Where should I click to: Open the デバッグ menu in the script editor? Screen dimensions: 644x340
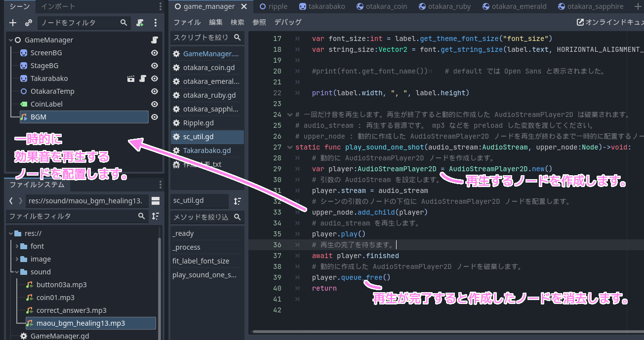(x=287, y=22)
